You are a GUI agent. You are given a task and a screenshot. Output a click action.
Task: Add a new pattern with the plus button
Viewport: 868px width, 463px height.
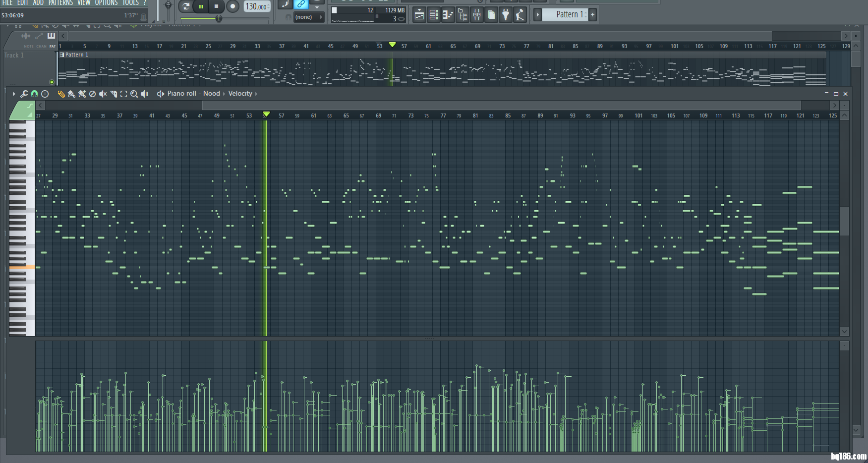click(592, 14)
